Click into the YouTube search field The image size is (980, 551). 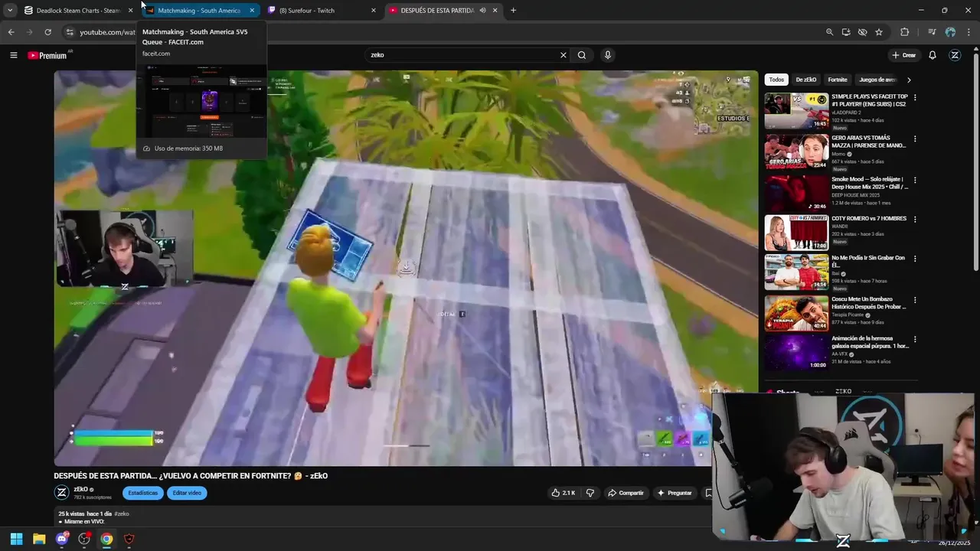[463, 55]
